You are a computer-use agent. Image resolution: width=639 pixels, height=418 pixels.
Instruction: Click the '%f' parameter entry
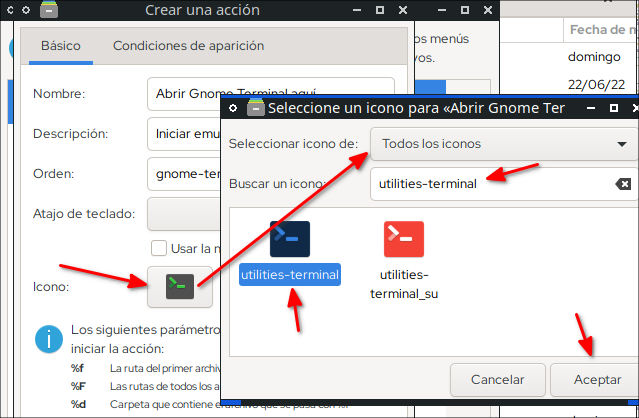(77, 368)
